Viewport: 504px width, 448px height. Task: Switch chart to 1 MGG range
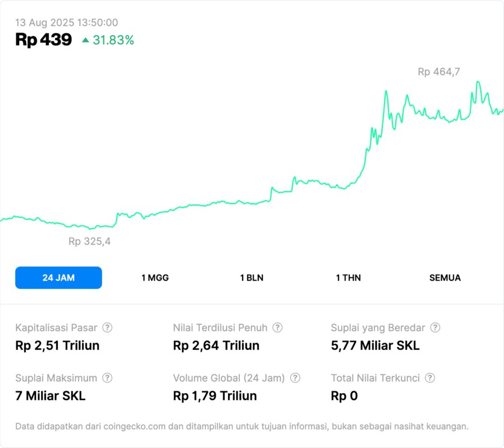pyautogui.click(x=155, y=278)
